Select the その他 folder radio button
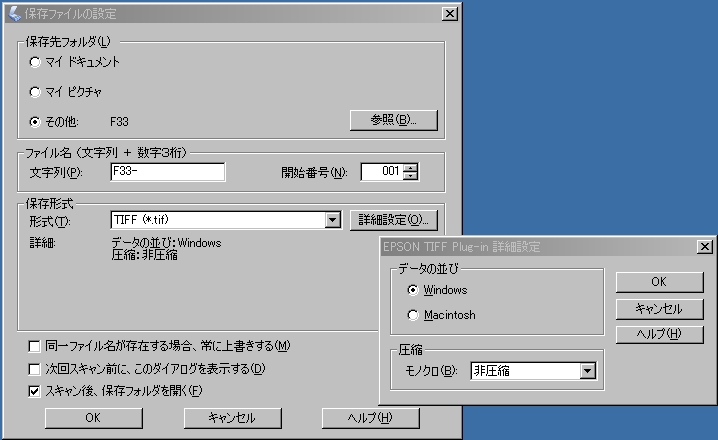Screen dimensions: 718x440 click(x=35, y=122)
